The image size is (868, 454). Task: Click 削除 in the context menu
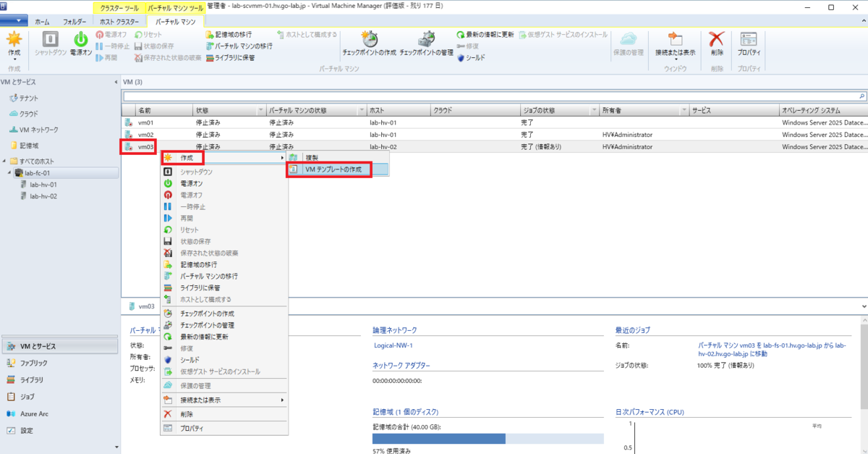[224, 414]
